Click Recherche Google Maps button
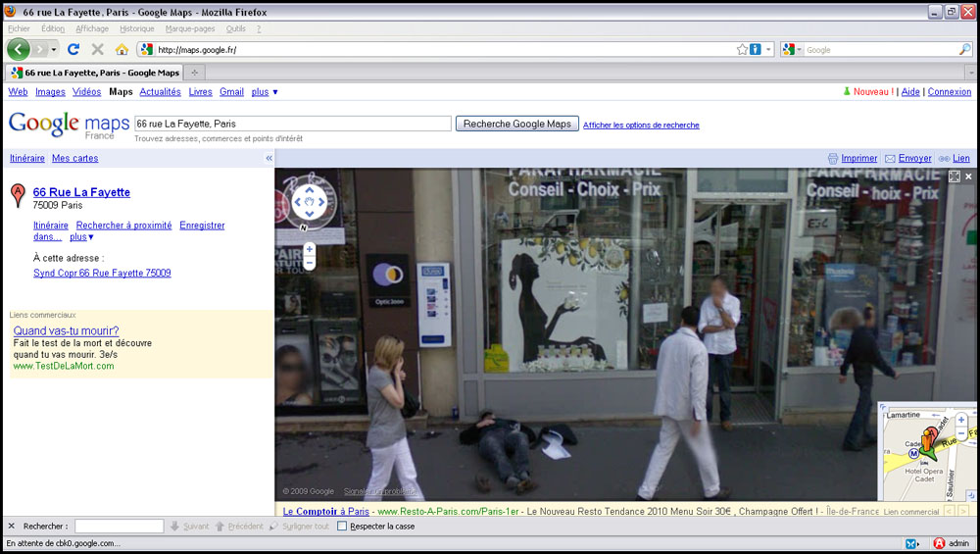Screen dimensions: 980x554 coord(516,124)
